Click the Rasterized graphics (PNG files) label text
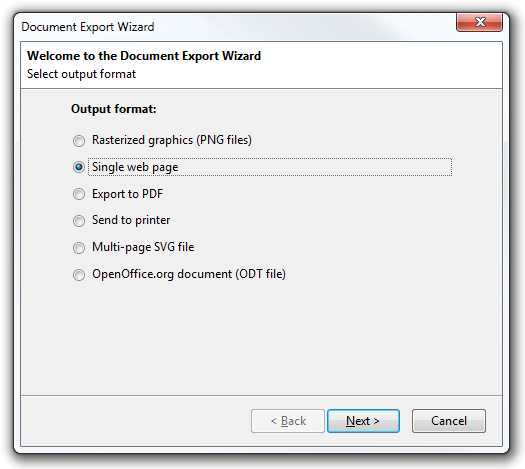Viewport: 525px width, 469px height. [x=172, y=140]
